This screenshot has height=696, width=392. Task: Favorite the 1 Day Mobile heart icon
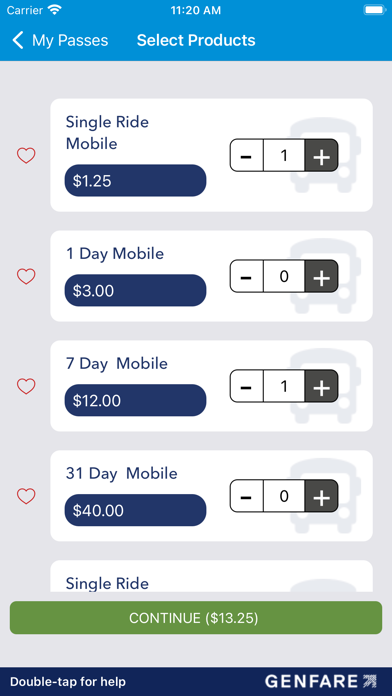[26, 277]
